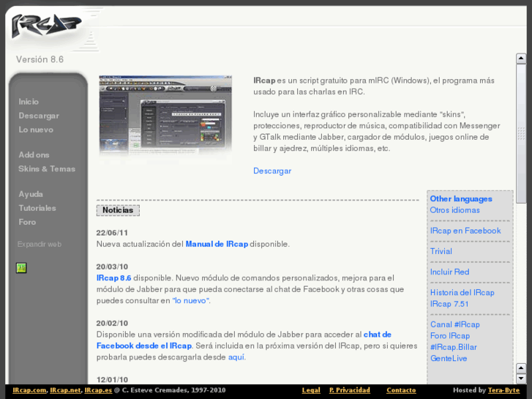Click the Versión 8.6 label
Image resolution: width=532 pixels, height=399 pixels.
point(40,59)
